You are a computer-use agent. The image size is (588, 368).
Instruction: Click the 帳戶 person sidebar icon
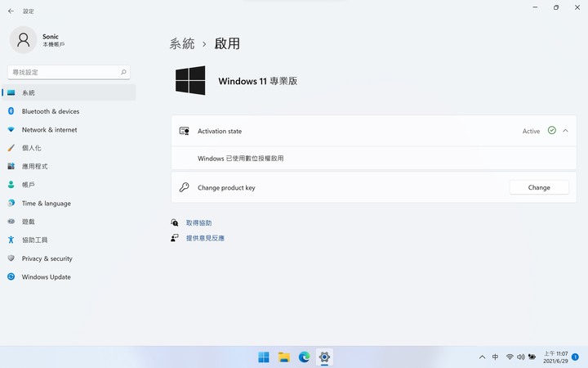11,184
